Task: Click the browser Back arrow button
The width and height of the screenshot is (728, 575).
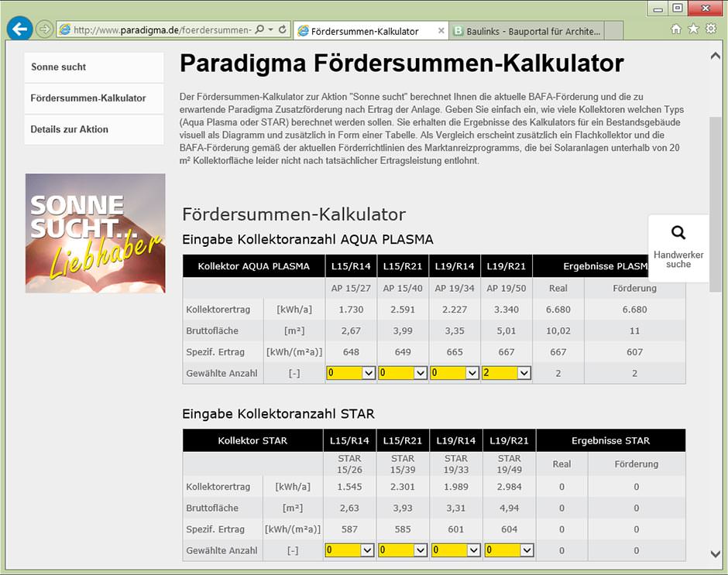Action: (x=19, y=29)
